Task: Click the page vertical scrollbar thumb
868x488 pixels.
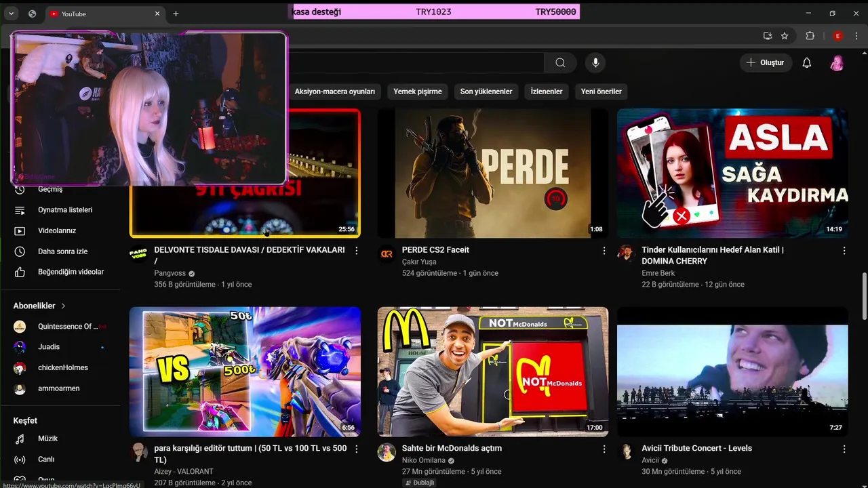Action: pyautogui.click(x=864, y=296)
